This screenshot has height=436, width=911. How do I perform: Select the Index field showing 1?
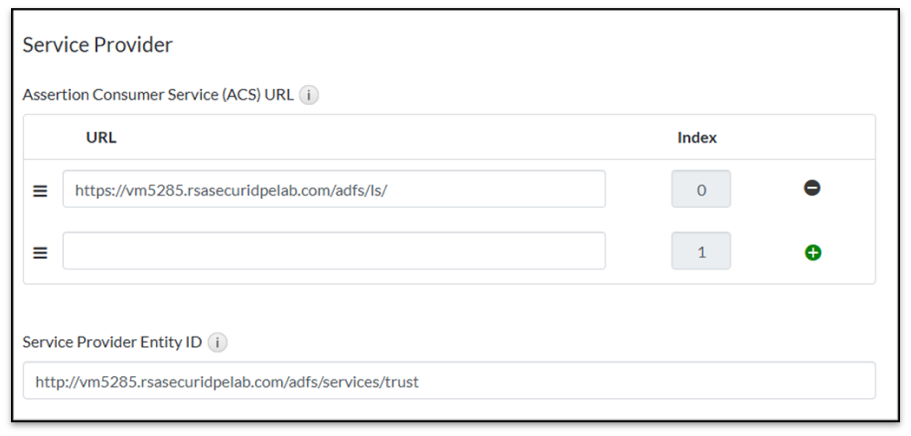(700, 251)
